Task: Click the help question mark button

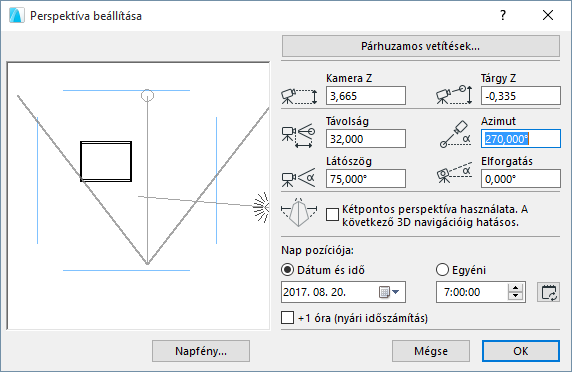Action: click(x=503, y=15)
